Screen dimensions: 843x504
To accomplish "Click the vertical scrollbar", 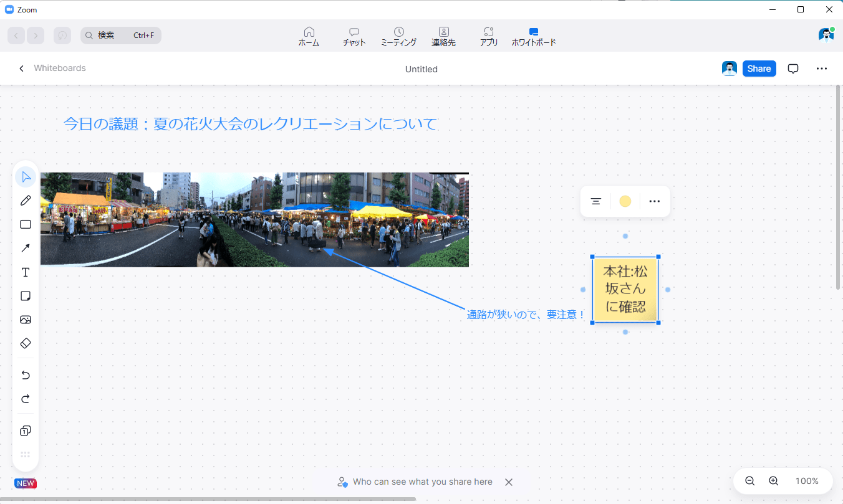I will point(839,187).
